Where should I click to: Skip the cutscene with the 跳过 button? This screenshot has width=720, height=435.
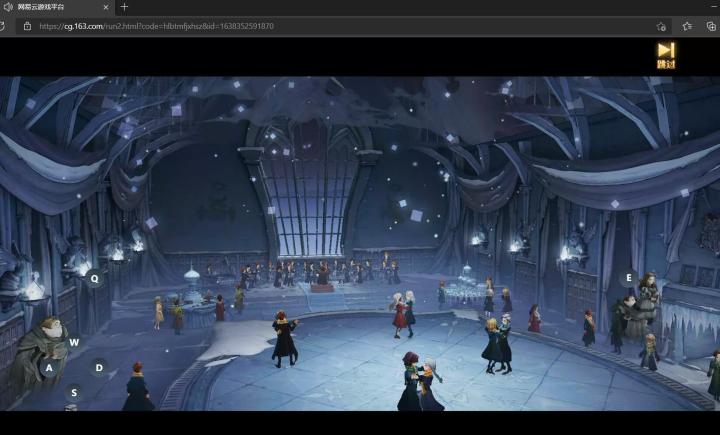tap(666, 56)
